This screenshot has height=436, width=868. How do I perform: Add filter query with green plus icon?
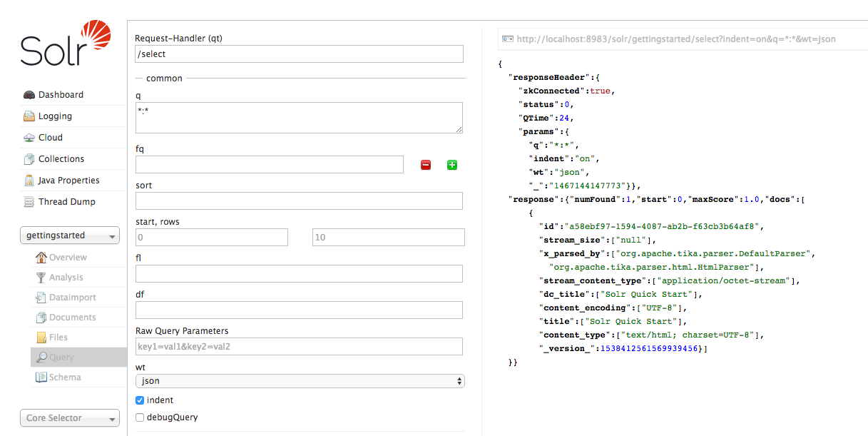[x=452, y=165]
